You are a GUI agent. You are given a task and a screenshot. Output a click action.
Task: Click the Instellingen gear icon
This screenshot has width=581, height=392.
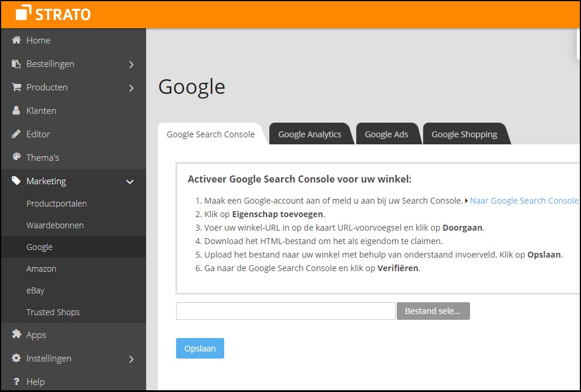16,358
